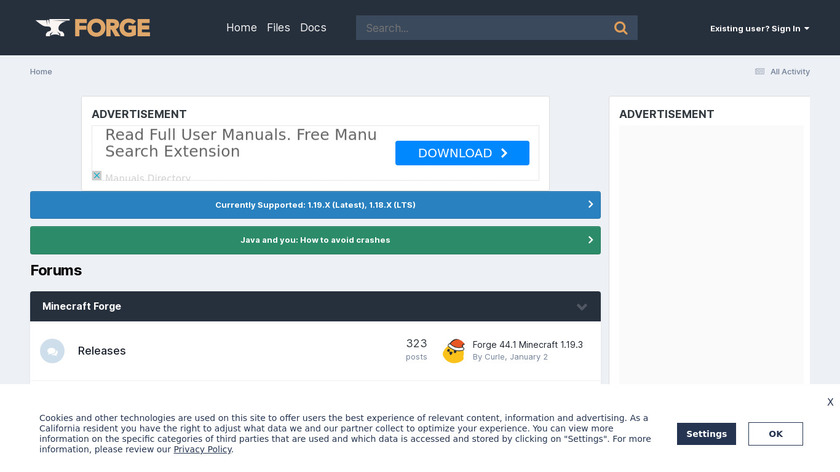Image resolution: width=840 pixels, height=472 pixels.
Task: Open the Docs menu item
Action: (313, 28)
